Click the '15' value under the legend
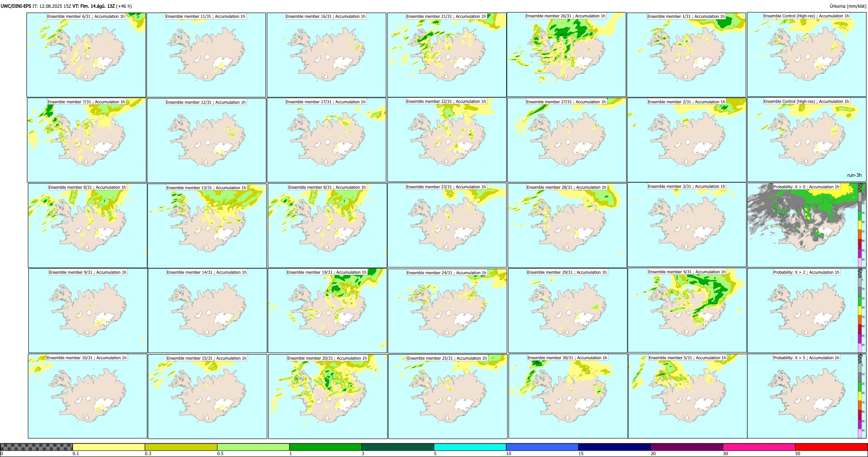Screen dimensions: 868x457 (581, 454)
